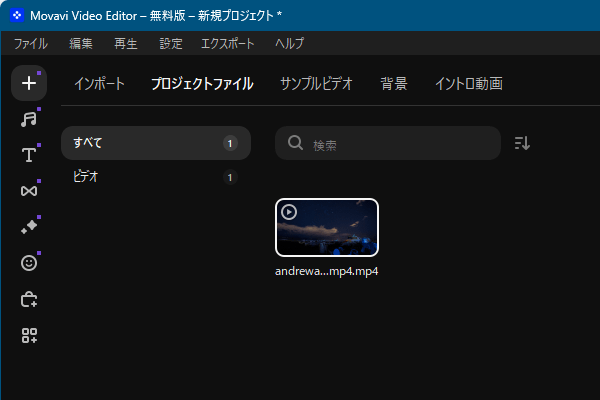Click the andrewa...mp4.mp4 file name
This screenshot has width=600, height=400.
point(326,271)
